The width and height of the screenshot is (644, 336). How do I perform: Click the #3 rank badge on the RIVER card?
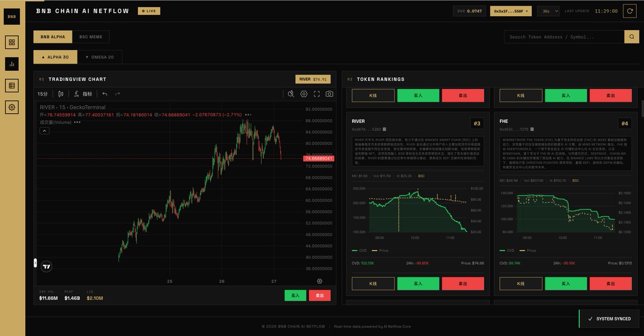[477, 123]
